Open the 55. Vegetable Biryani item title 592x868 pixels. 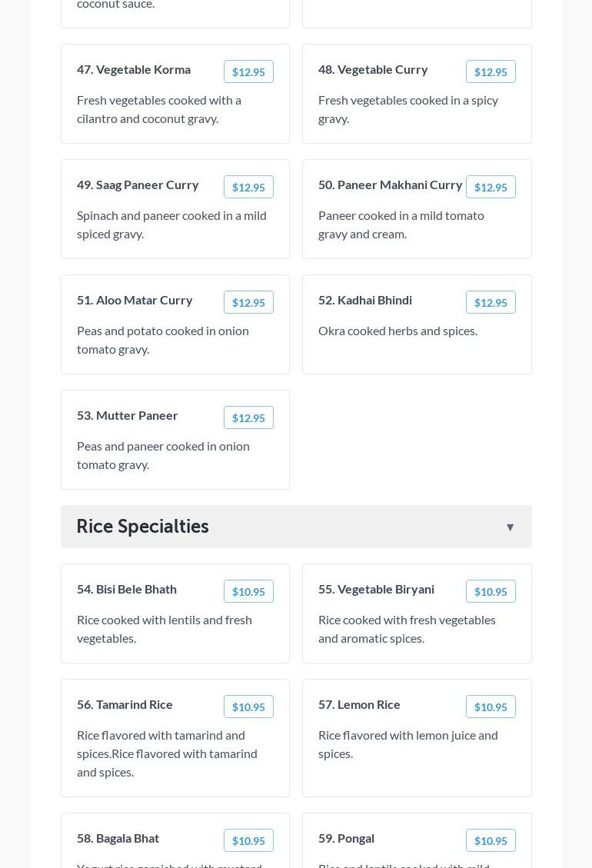[376, 589]
